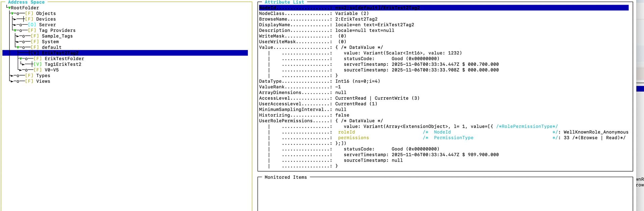Click the [F] badge beside System
The image size is (644, 211).
coord(35,42)
